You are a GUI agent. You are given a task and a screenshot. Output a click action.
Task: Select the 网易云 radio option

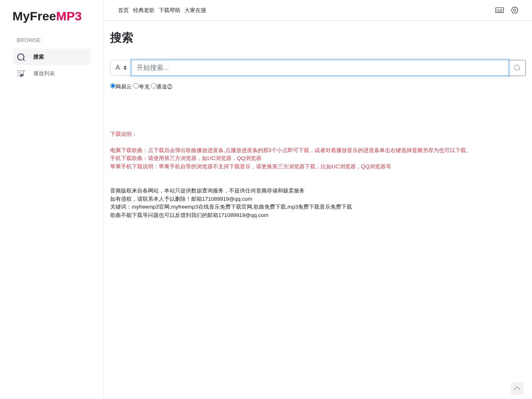[113, 86]
